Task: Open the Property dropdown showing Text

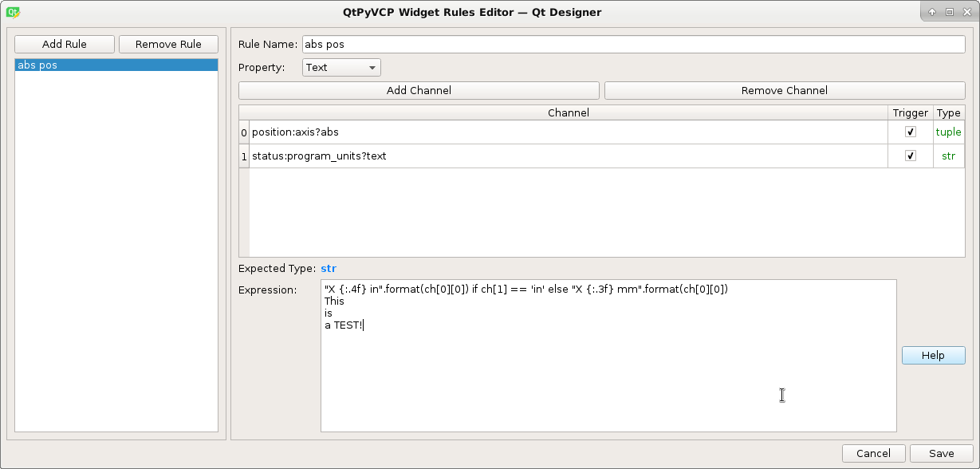Action: (341, 67)
